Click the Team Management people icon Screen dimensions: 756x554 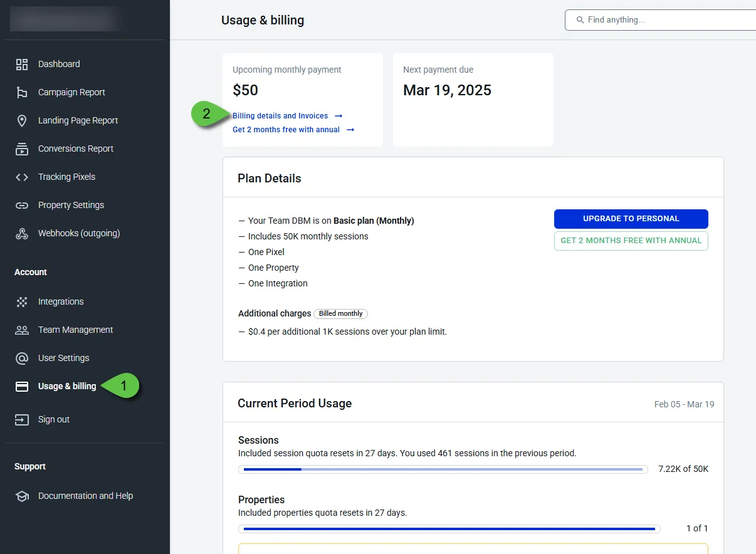(x=22, y=330)
